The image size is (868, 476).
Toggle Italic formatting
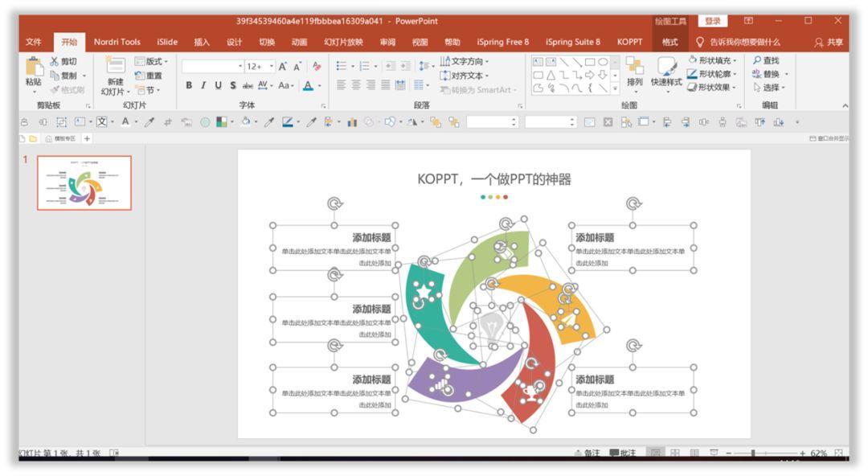(x=203, y=85)
